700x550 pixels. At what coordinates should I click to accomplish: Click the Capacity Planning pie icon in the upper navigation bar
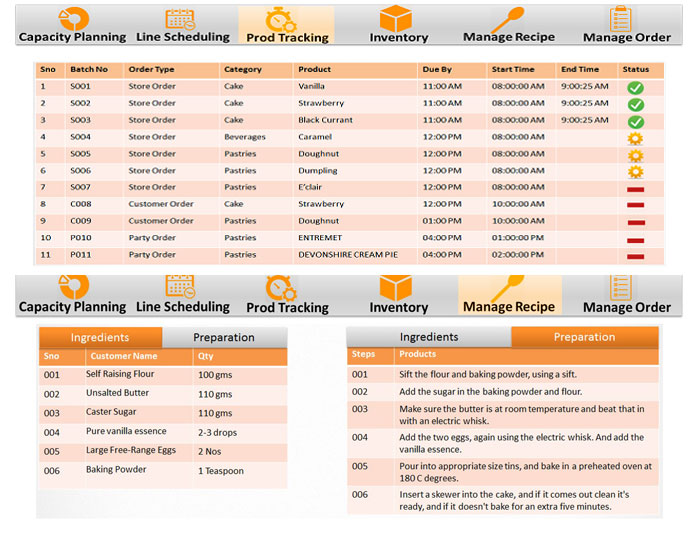pos(74,19)
